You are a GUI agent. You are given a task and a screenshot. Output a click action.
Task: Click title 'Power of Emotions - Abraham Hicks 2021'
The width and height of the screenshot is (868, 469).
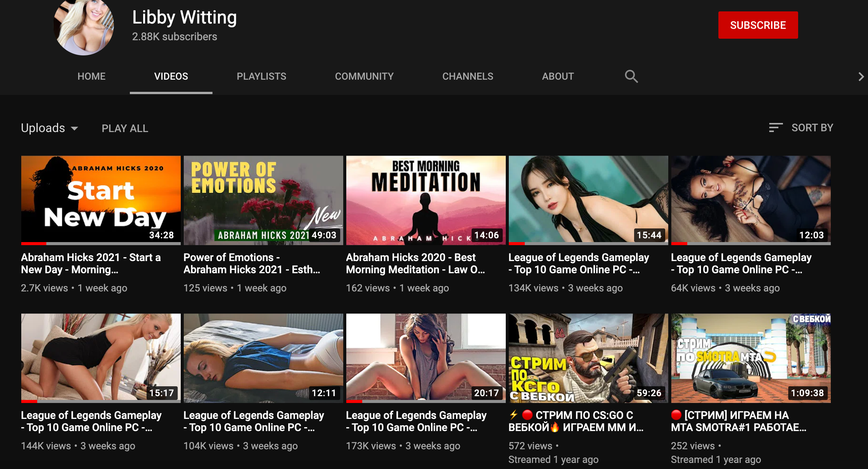[x=252, y=263]
